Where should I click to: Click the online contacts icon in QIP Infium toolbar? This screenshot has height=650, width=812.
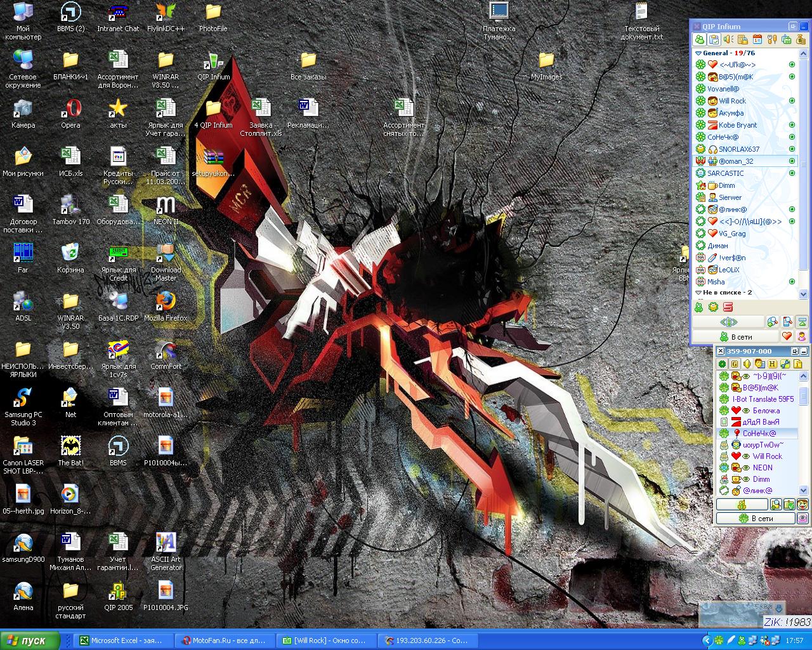[700, 40]
